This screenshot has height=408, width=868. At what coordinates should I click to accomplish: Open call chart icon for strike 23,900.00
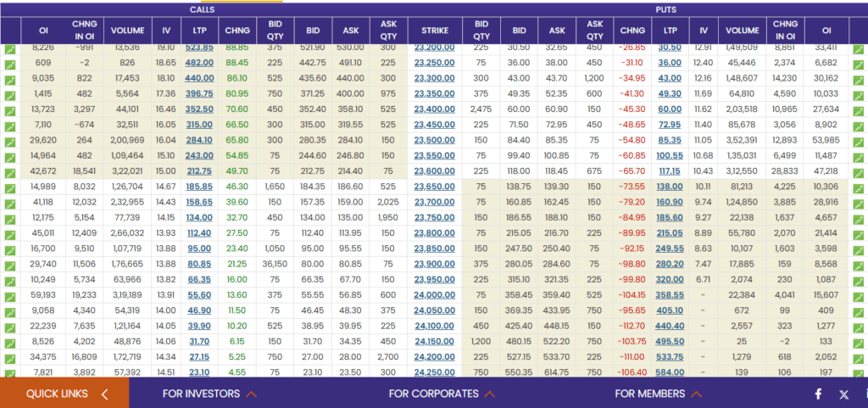(x=10, y=266)
